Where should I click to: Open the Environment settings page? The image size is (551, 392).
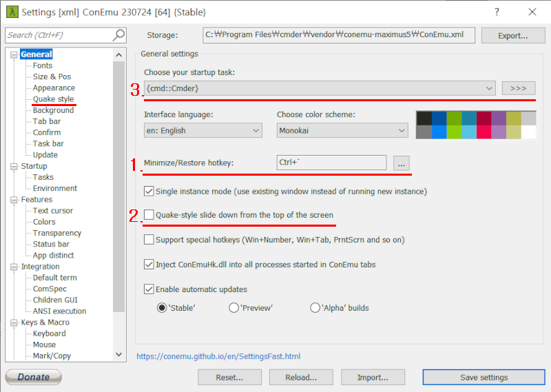pos(55,189)
